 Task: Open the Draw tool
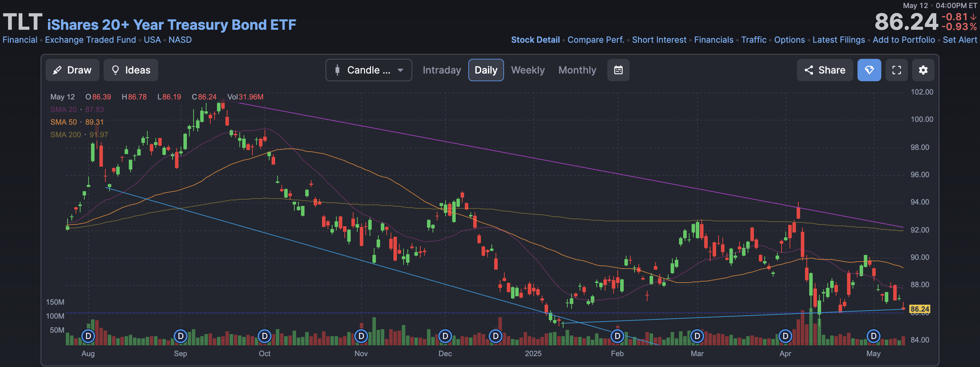(x=72, y=70)
